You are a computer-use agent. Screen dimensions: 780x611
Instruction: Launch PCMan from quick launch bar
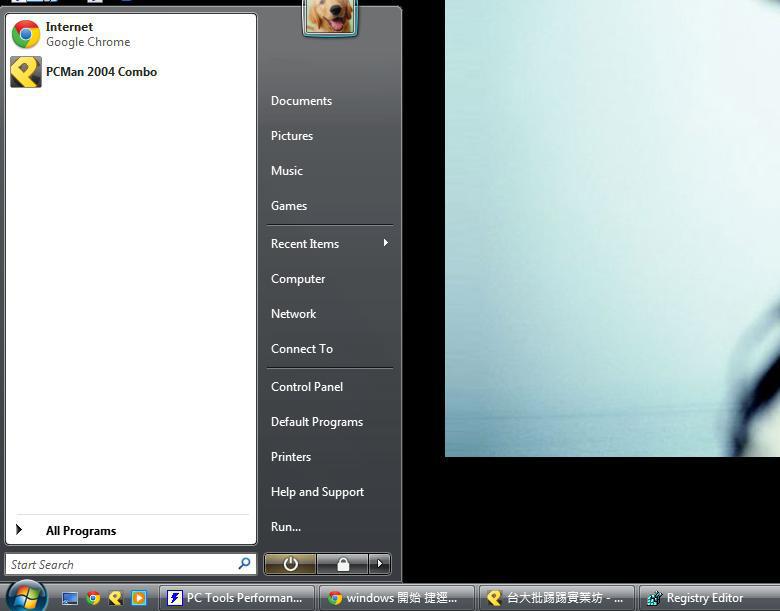click(x=115, y=598)
